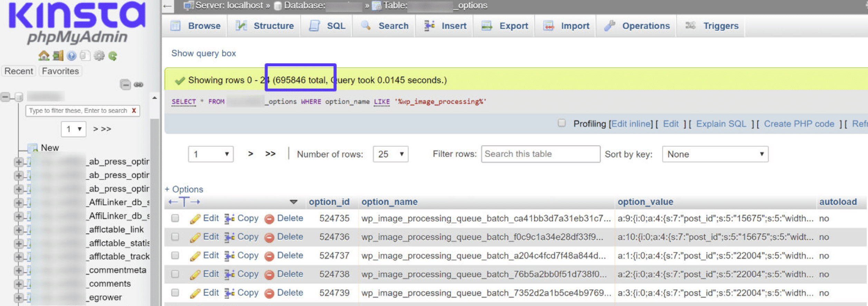This screenshot has width=868, height=306.
Task: Select the checkbox for row 524736
Action: (175, 237)
